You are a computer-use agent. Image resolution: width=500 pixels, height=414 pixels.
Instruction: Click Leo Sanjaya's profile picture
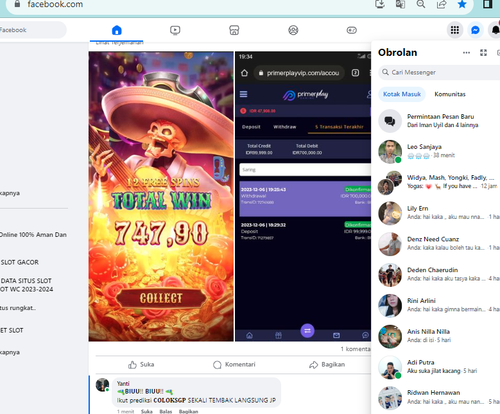(390, 151)
